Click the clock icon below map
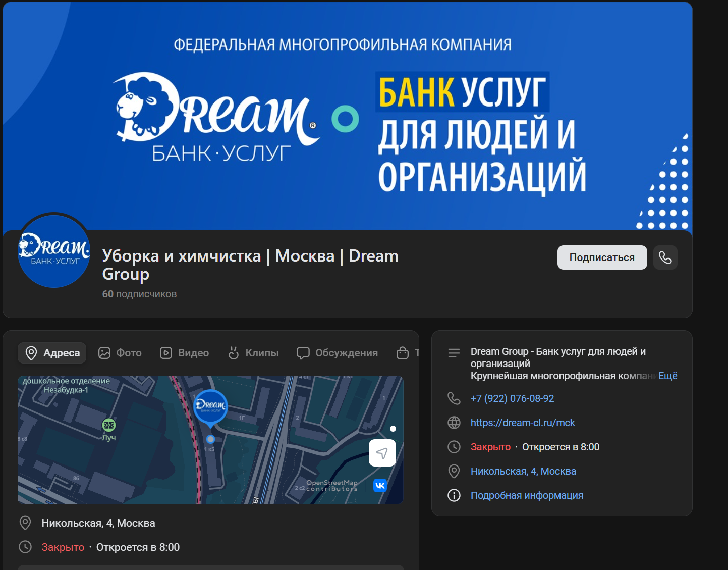Screen dimensions: 728x570 click(x=25, y=547)
